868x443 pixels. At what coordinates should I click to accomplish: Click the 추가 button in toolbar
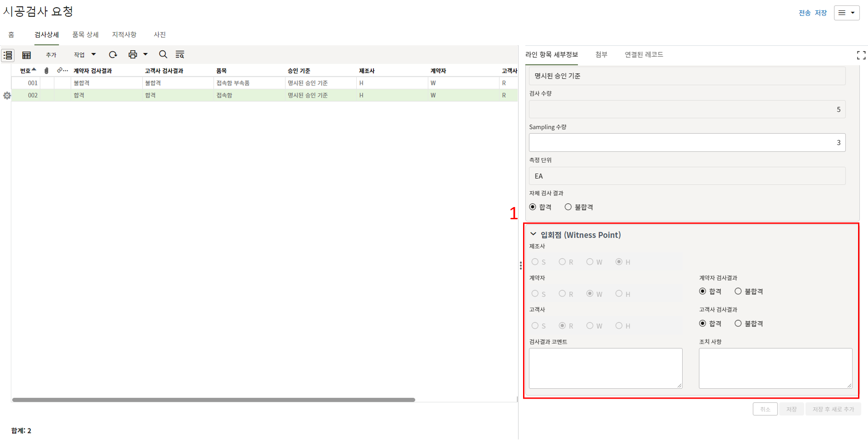pyautogui.click(x=51, y=55)
